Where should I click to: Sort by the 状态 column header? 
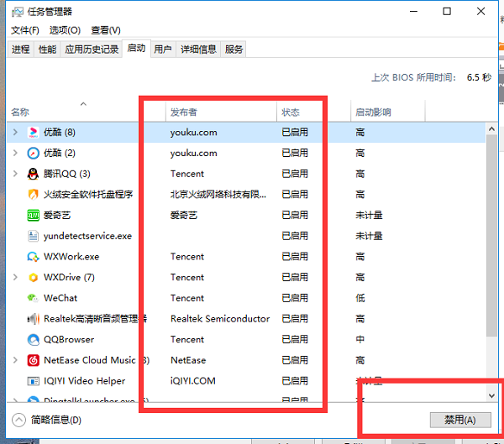pos(313,112)
